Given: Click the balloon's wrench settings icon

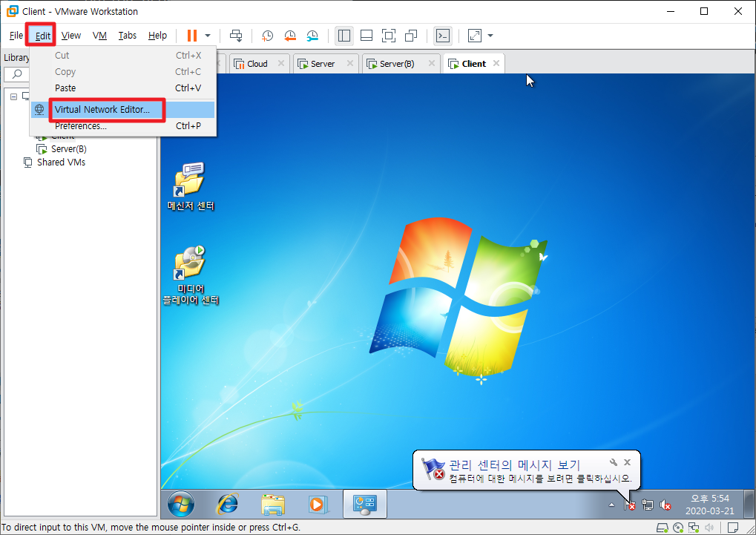Looking at the screenshot, I should pyautogui.click(x=614, y=462).
